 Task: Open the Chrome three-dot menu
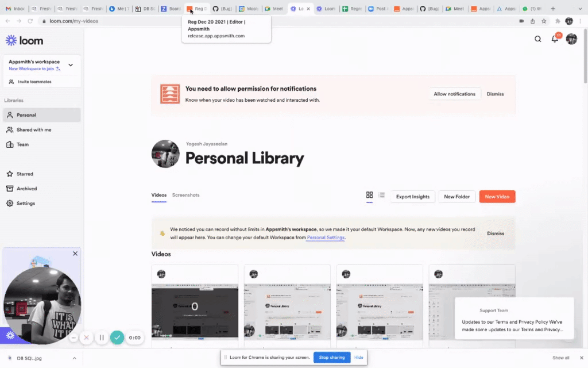(x=580, y=21)
